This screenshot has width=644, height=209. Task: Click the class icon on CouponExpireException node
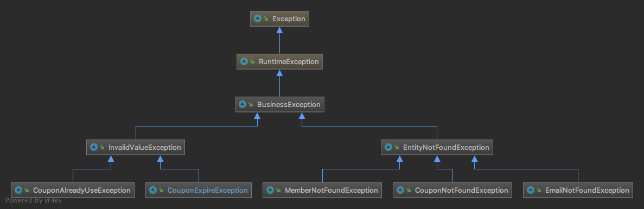(x=153, y=190)
